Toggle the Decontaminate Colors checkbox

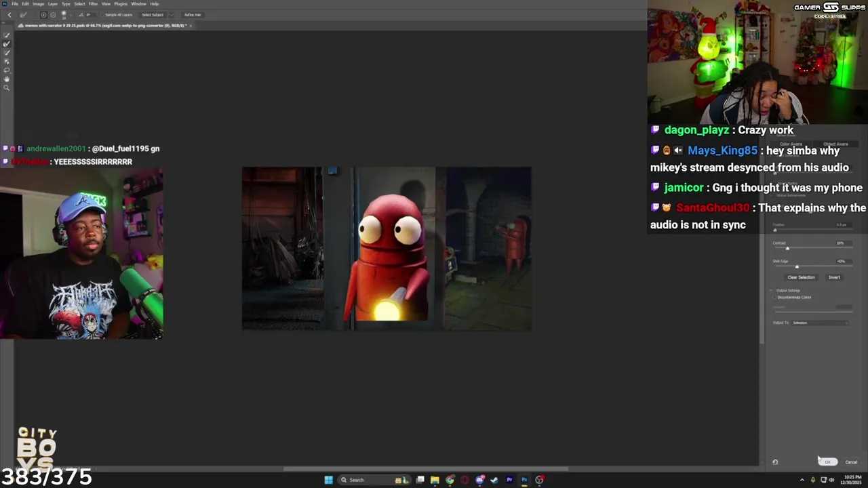tap(774, 298)
